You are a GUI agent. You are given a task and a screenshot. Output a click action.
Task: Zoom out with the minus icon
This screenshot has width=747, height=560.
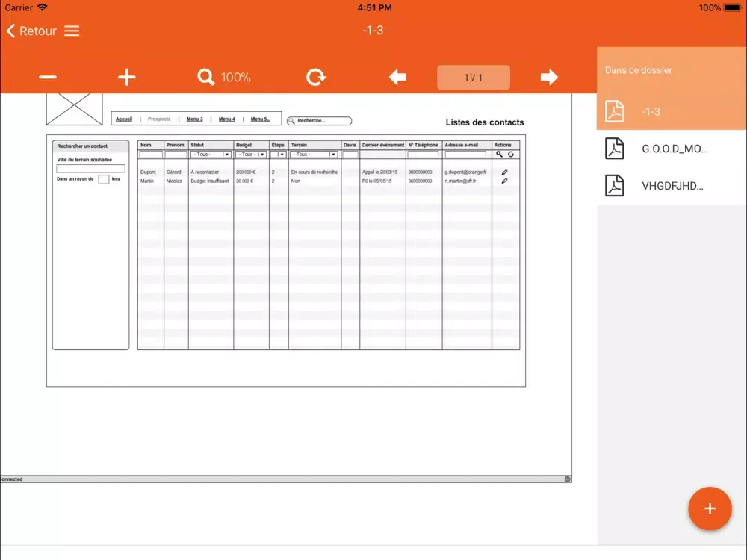coord(48,77)
